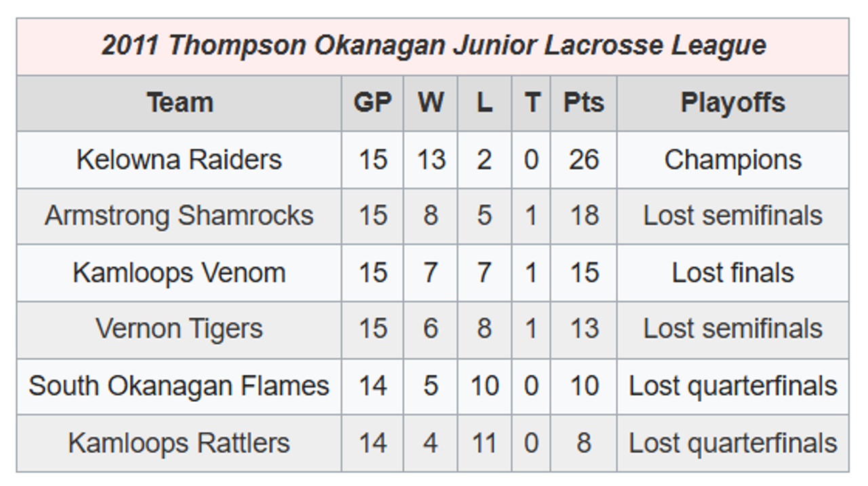Screen dimensions: 868x486
Task: Click Kamloops Rattlers' 11 losses cell
Action: (484, 443)
